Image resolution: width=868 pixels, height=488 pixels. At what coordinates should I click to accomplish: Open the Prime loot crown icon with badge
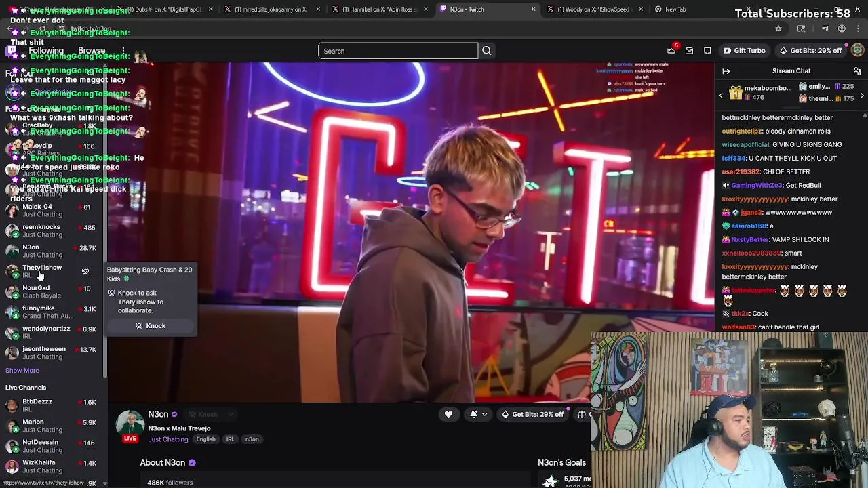[671, 50]
